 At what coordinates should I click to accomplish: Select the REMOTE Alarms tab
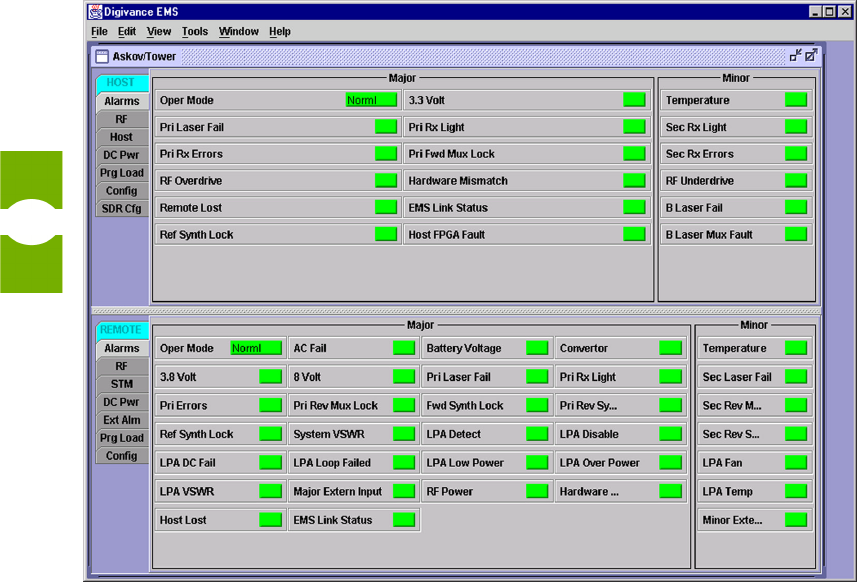point(122,348)
